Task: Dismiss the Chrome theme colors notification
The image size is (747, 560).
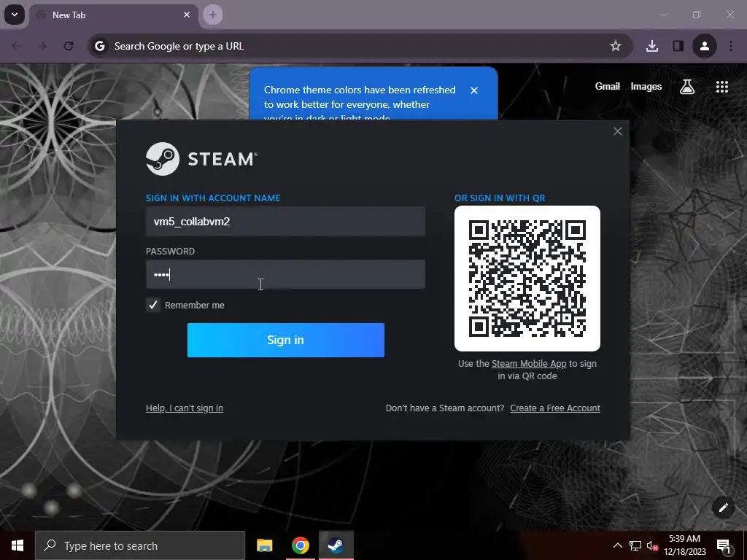Action: click(474, 90)
